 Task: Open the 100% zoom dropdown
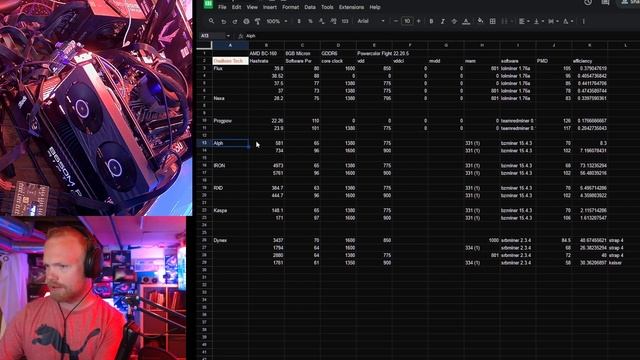(277, 21)
